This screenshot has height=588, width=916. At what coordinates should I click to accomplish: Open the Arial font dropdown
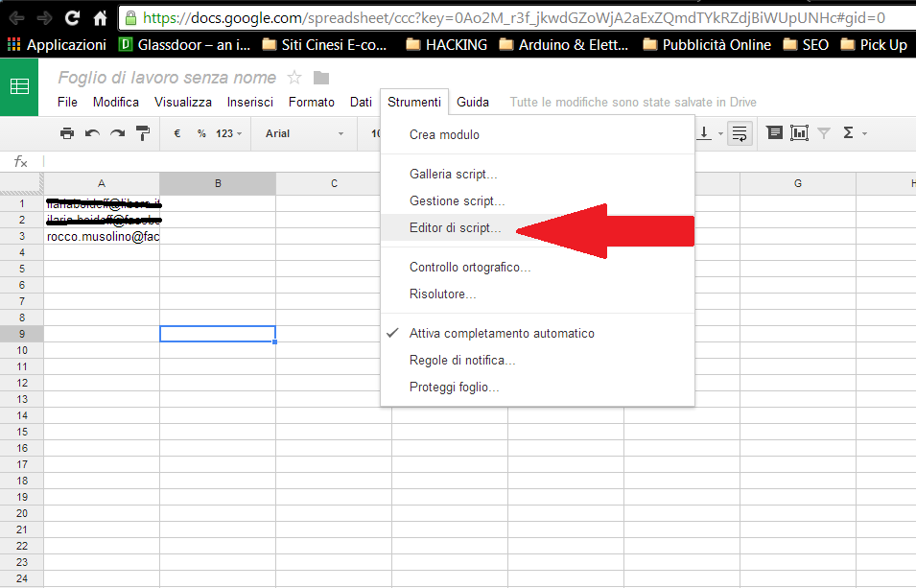[x=303, y=133]
